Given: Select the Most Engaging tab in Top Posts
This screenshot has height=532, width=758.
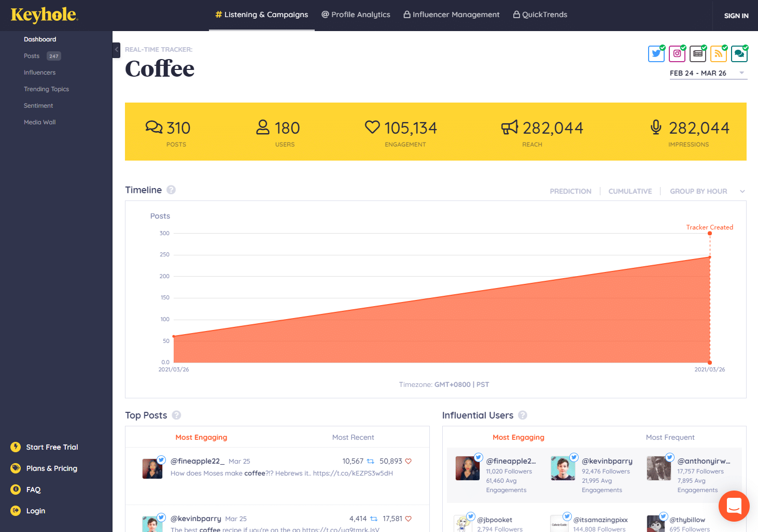Looking at the screenshot, I should [201, 437].
